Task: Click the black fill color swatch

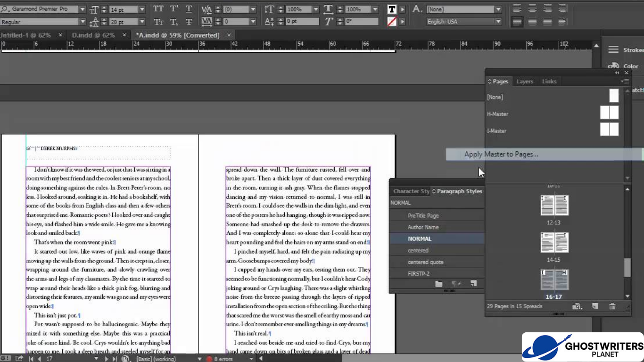Action: pos(391,8)
